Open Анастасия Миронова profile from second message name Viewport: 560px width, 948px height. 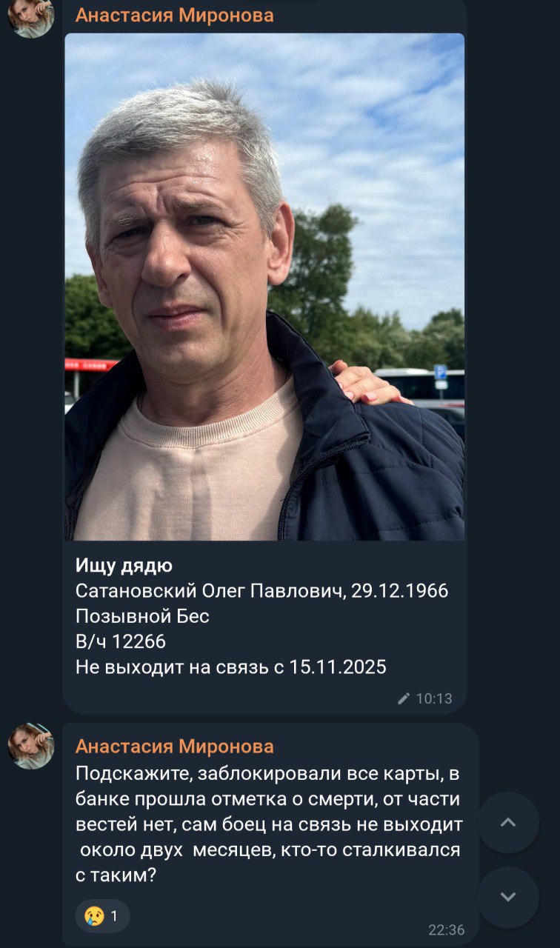click(x=175, y=746)
